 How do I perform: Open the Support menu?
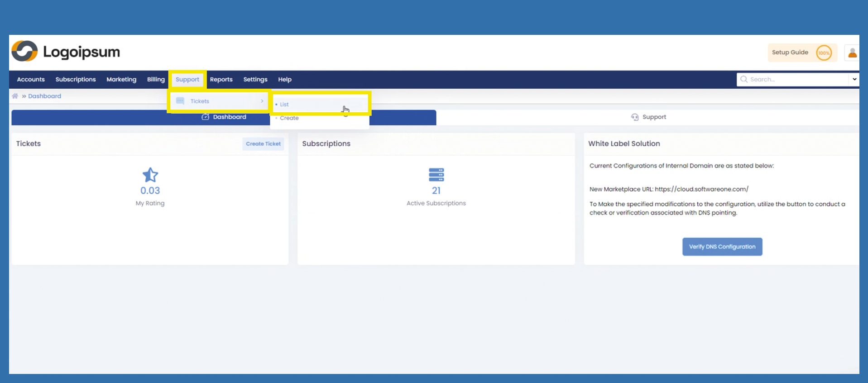click(x=187, y=79)
